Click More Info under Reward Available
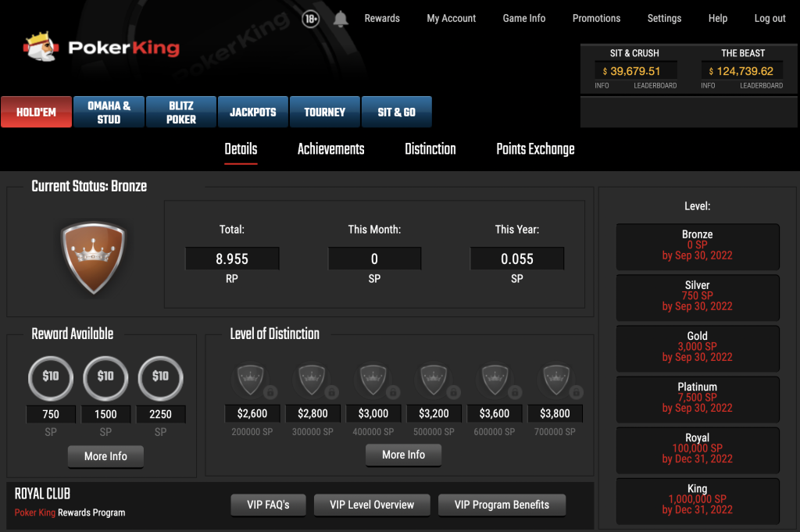Viewport: 800px width, 532px height. pyautogui.click(x=105, y=456)
